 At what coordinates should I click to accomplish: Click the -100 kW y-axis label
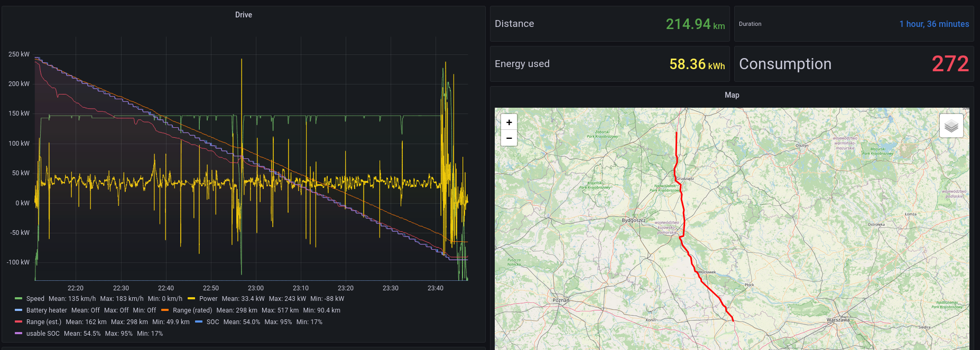coord(18,262)
